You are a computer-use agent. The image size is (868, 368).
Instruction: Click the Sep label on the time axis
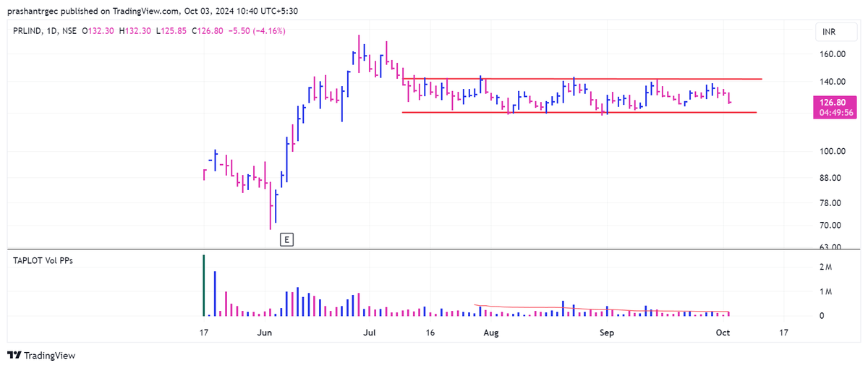(x=607, y=333)
